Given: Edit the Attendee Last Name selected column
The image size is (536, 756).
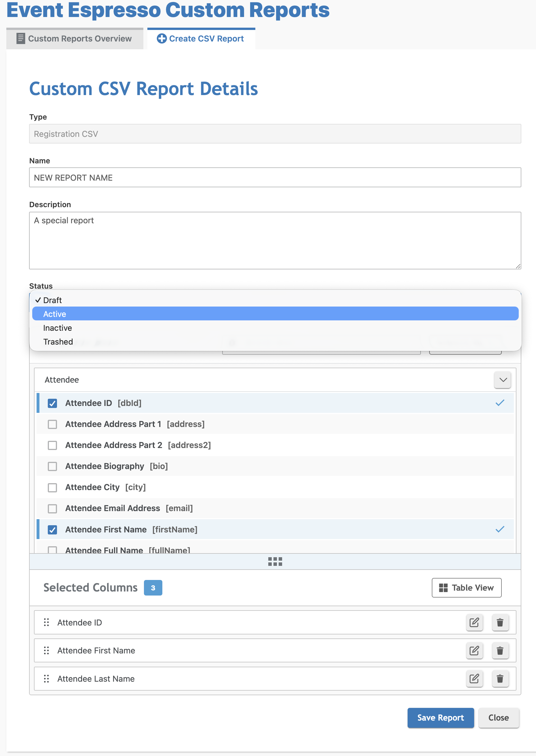Looking at the screenshot, I should (x=474, y=678).
